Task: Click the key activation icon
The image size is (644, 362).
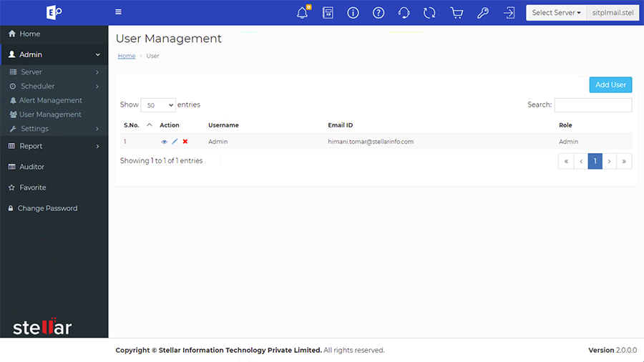Action: tap(483, 13)
